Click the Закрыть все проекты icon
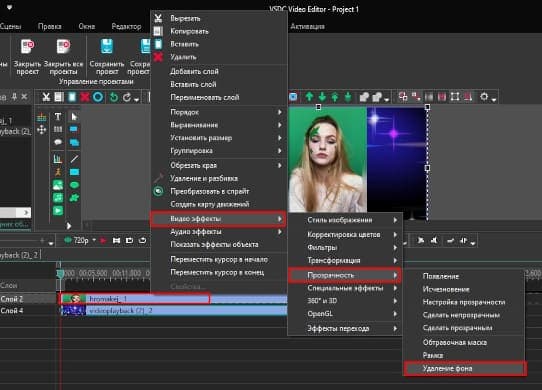The height and width of the screenshot is (390, 542). [x=64, y=47]
